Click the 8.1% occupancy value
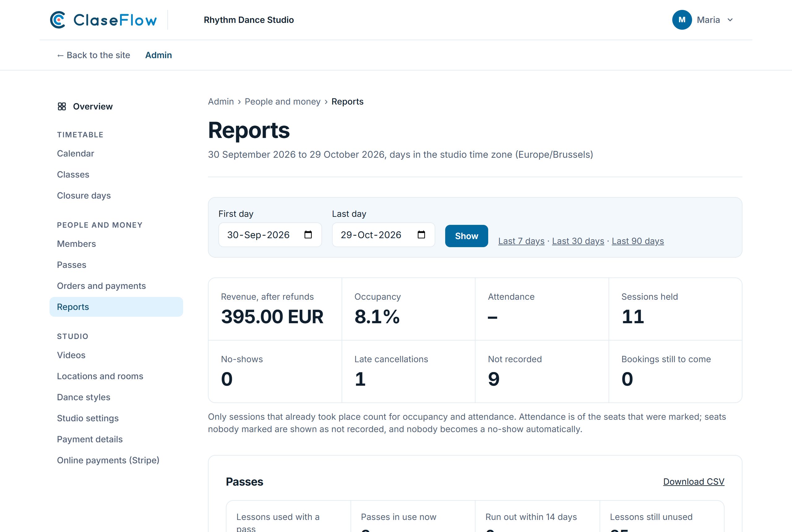The image size is (792, 532). tap(377, 316)
